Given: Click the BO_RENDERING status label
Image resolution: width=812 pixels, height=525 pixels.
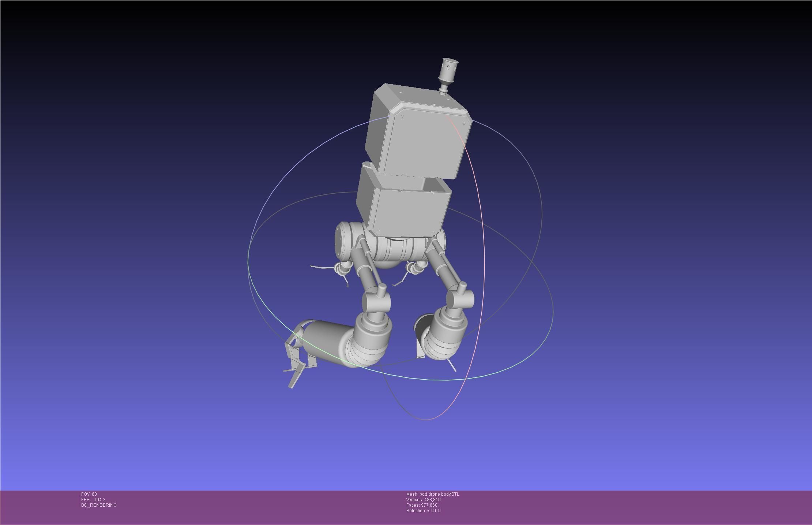Looking at the screenshot, I should [99, 505].
